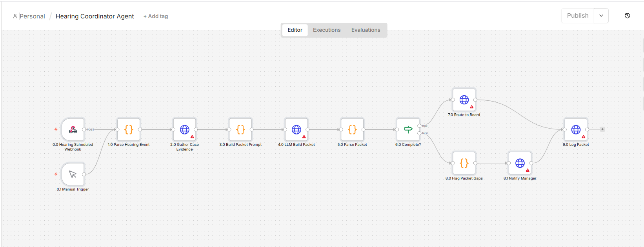Open workflow version history

coord(628,16)
